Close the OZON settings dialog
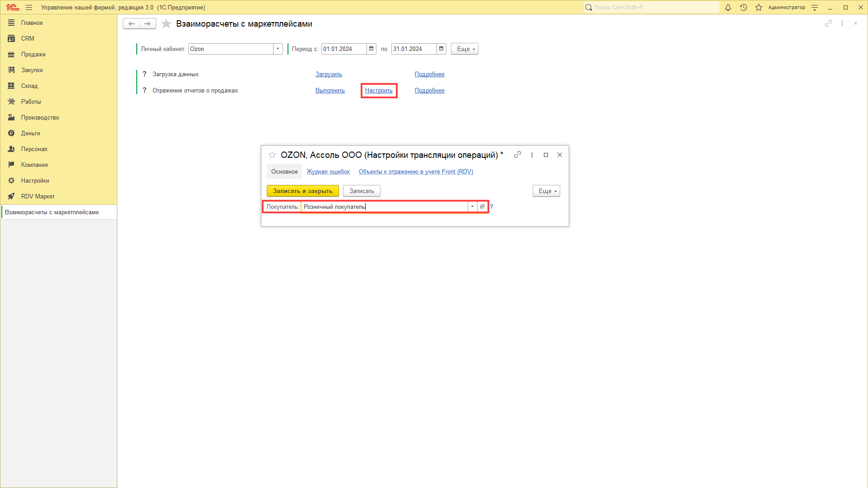Viewport: 868px width, 488px height. (560, 155)
